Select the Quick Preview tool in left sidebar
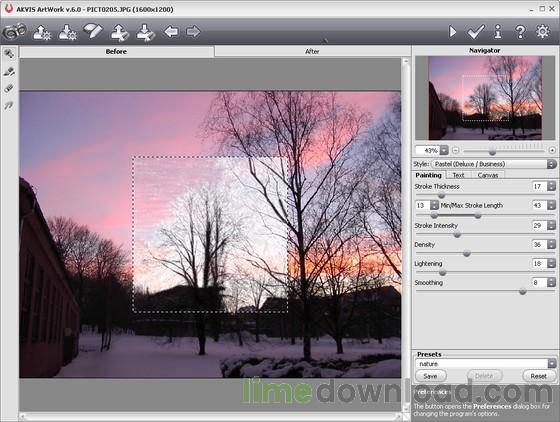This screenshot has height=422, width=560. [x=9, y=54]
